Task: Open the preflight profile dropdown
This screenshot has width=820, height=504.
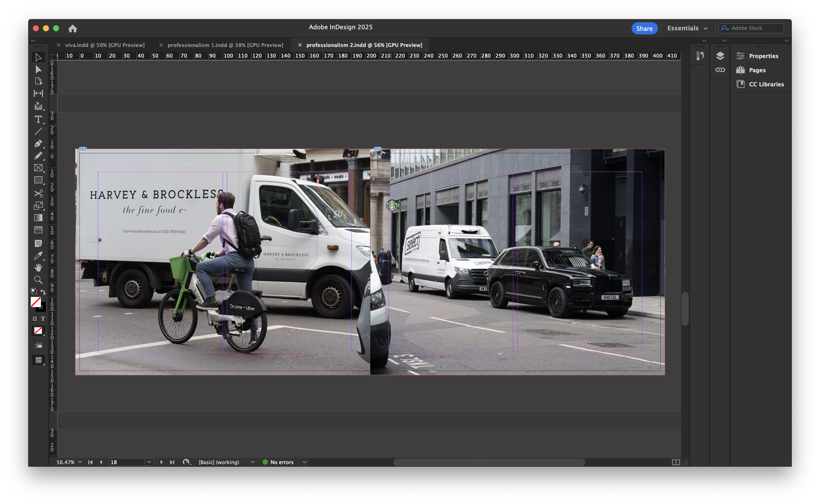Action: [252, 462]
